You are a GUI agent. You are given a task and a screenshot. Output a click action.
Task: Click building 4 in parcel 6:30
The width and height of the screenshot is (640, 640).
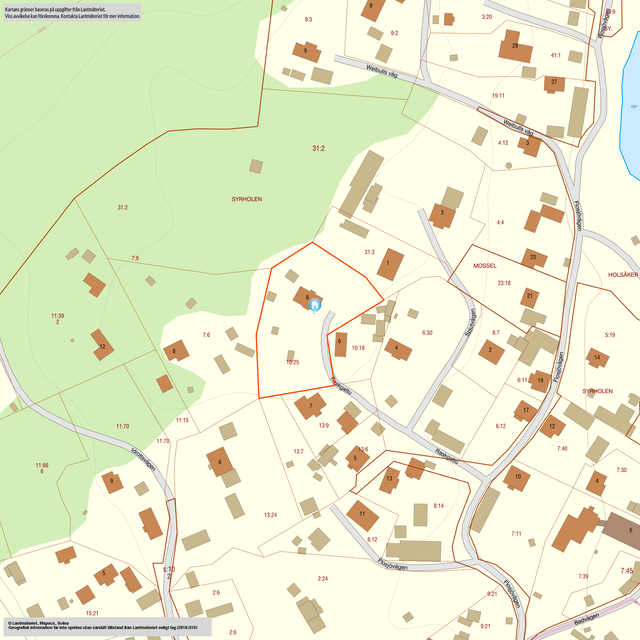pyautogui.click(x=398, y=349)
